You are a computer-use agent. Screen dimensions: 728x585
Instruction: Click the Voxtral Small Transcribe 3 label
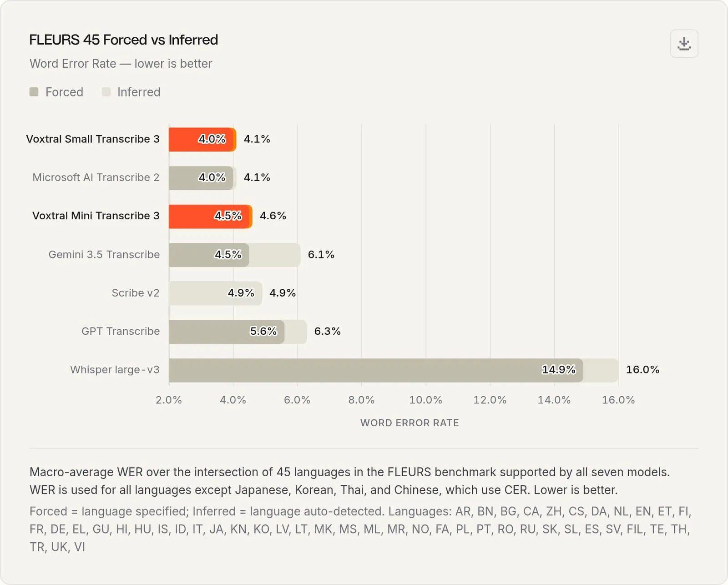[x=93, y=139]
